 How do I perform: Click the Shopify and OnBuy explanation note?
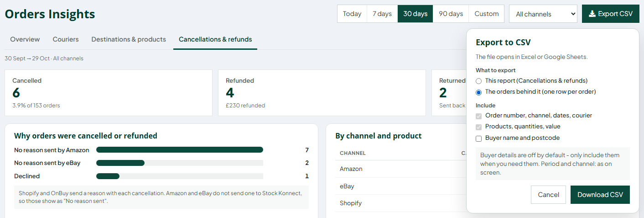tap(161, 197)
